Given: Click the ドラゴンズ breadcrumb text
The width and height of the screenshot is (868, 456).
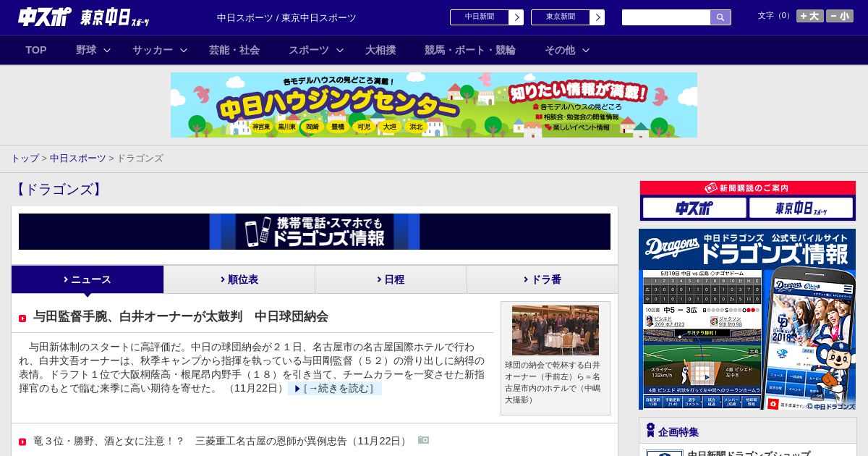Looking at the screenshot, I should (140, 158).
